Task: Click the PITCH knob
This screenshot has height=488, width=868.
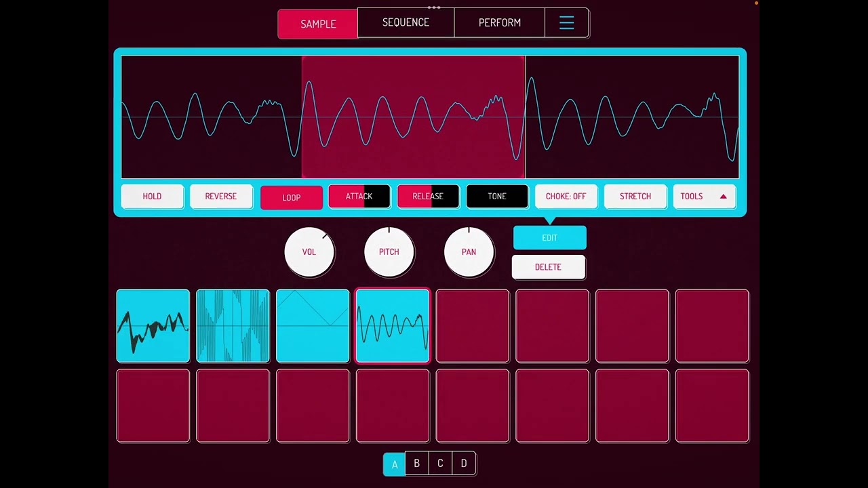Action: click(389, 252)
